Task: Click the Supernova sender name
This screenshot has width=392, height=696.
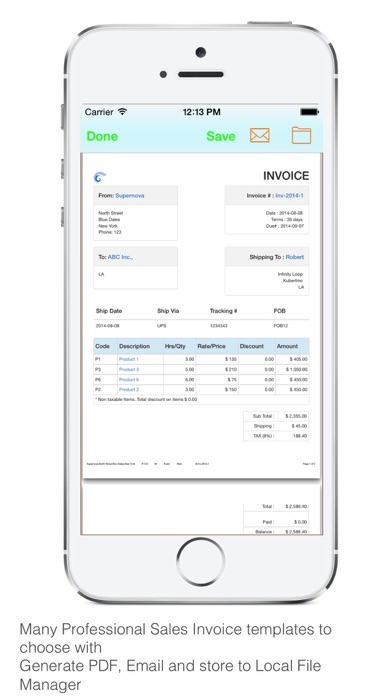Action: 130,195
